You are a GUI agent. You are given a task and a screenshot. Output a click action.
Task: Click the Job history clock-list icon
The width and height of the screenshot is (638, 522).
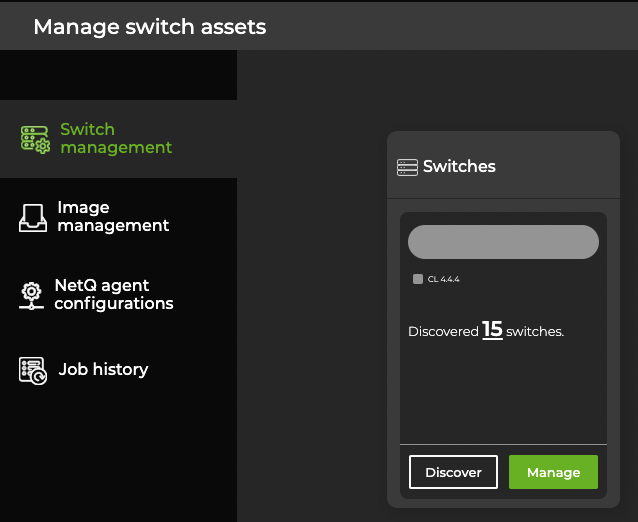click(33, 370)
